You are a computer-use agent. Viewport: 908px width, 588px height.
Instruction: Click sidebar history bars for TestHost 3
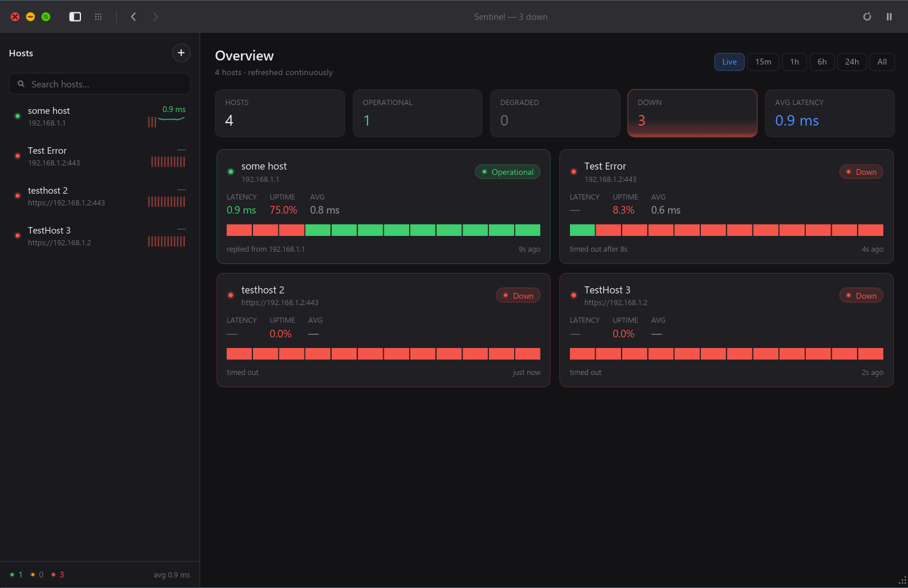[167, 241]
